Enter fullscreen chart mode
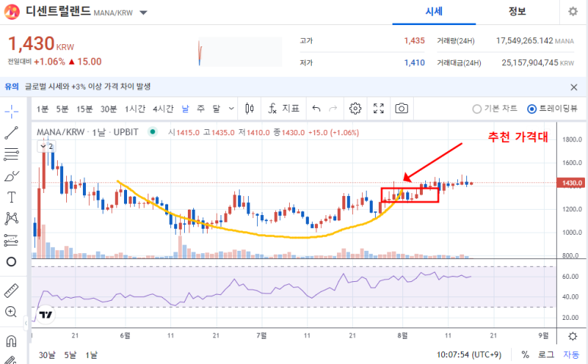 pos(379,109)
